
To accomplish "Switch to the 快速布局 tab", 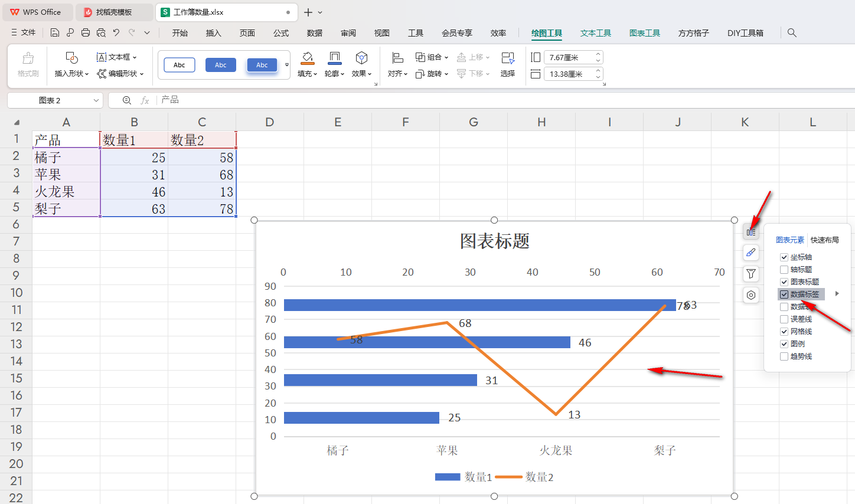I will (x=824, y=240).
